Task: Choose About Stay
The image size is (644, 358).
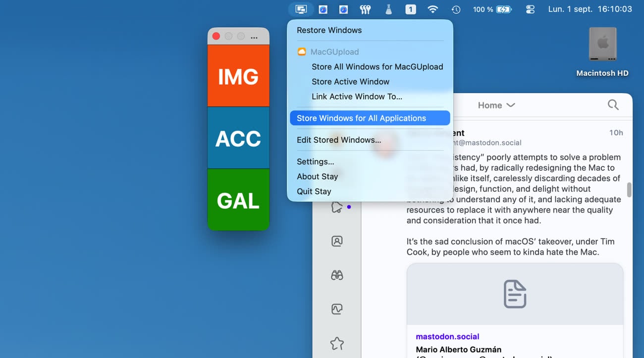Action: [x=370, y=177]
